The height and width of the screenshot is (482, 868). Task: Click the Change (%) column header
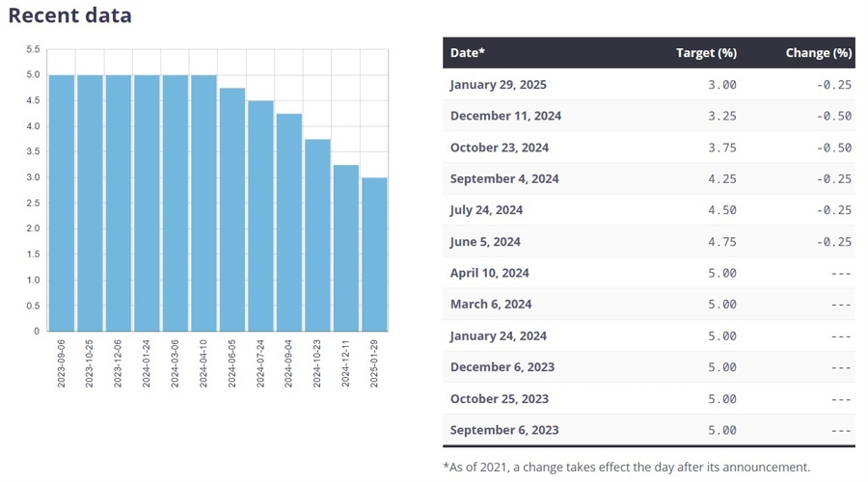(818, 53)
